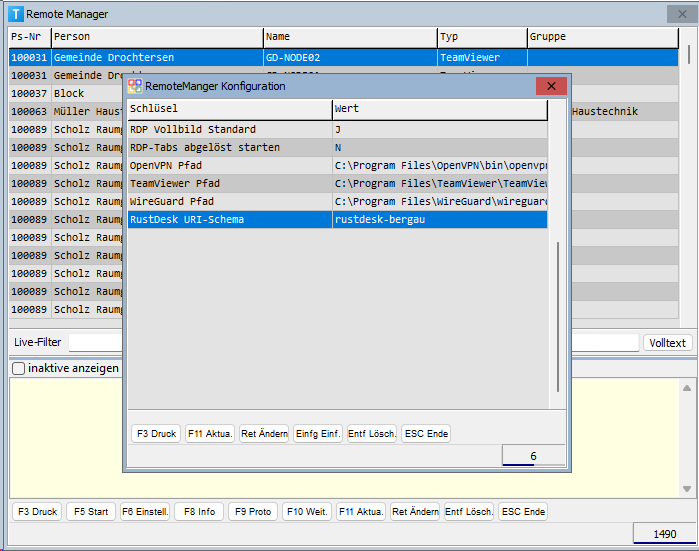Click the Einfg Einf. button

318,434
